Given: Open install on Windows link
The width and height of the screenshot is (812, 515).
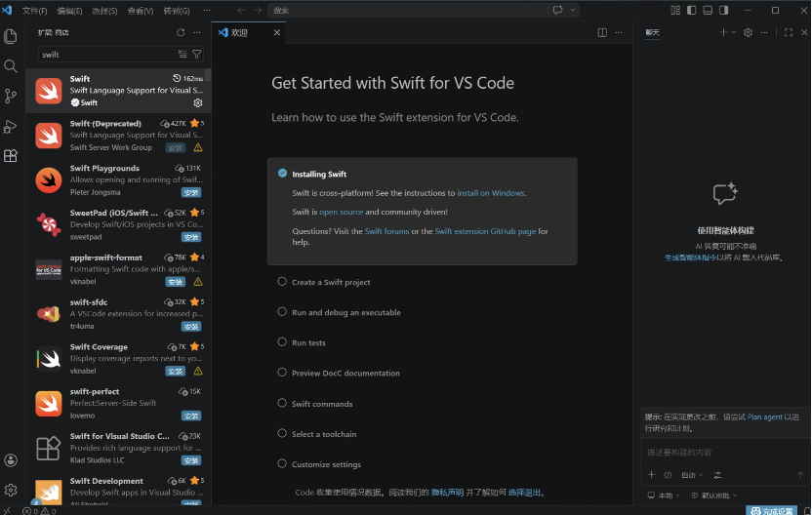Looking at the screenshot, I should coord(490,193).
